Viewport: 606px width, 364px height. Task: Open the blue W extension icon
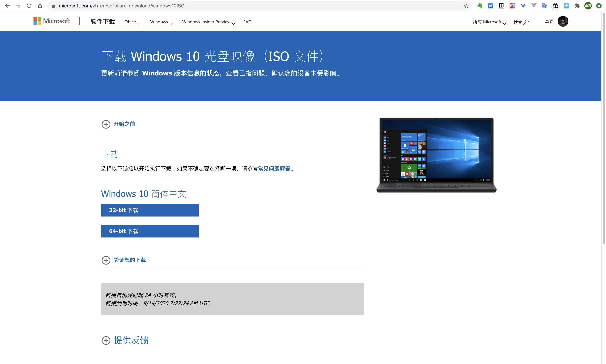(x=490, y=6)
